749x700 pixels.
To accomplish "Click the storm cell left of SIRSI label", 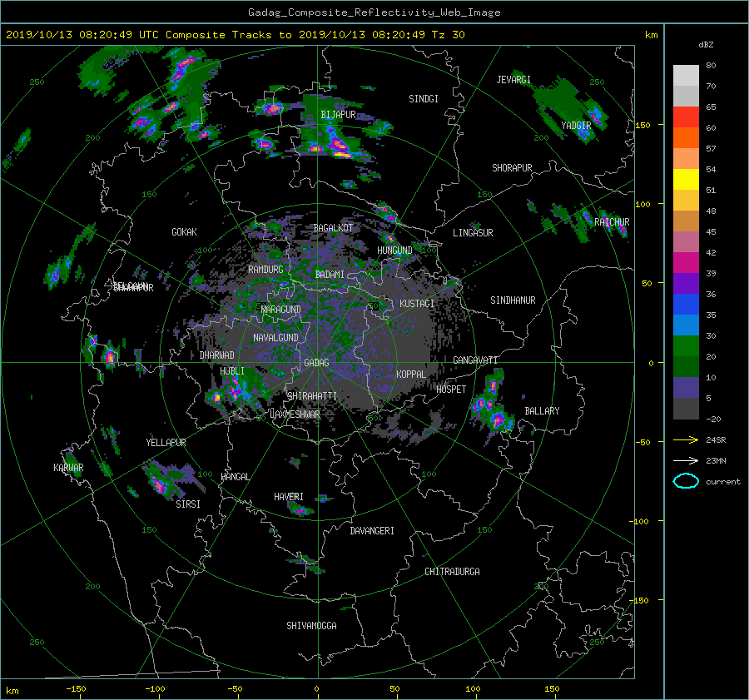I will (160, 484).
